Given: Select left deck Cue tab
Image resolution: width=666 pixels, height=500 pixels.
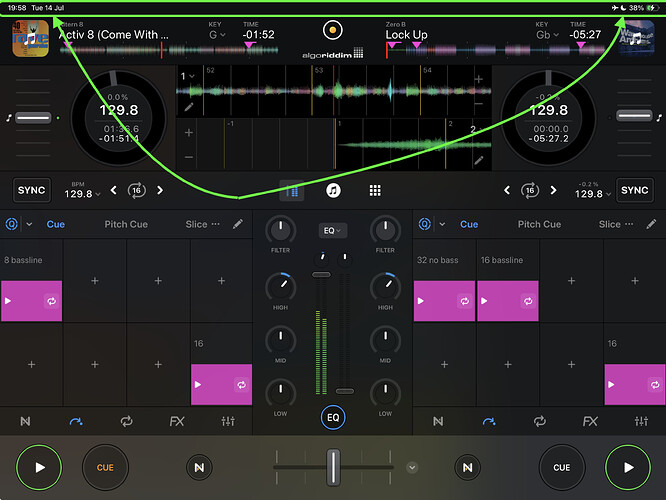Looking at the screenshot, I should pyautogui.click(x=56, y=224).
